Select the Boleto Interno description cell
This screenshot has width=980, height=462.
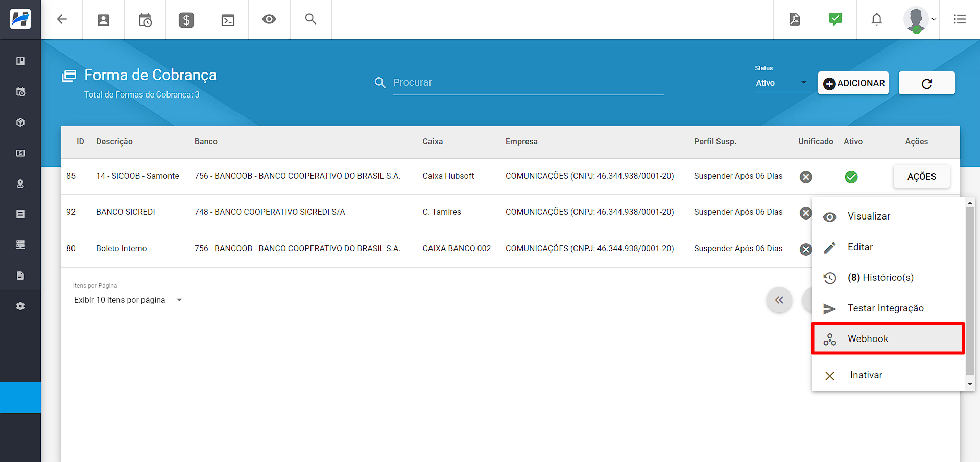click(122, 249)
